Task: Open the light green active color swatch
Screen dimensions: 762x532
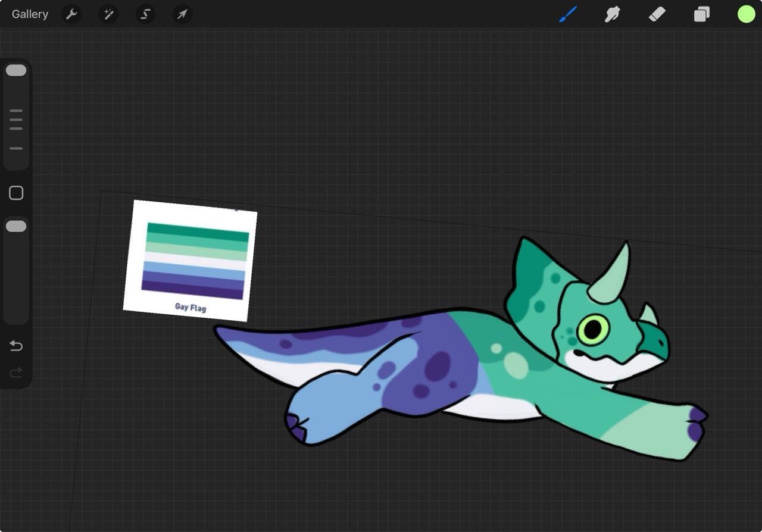Action: point(746,14)
